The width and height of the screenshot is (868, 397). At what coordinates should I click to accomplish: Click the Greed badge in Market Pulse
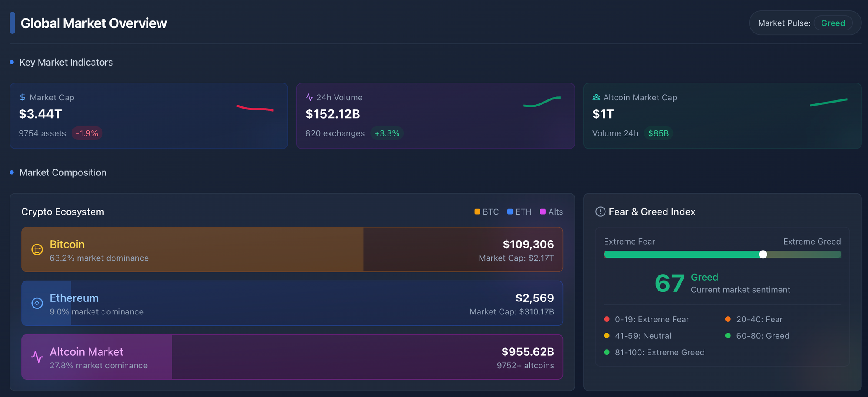(833, 23)
